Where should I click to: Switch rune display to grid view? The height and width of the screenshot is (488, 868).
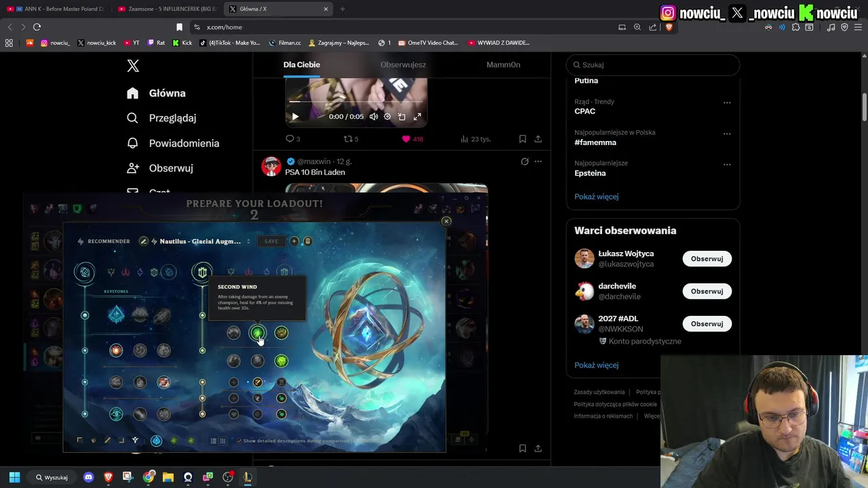pos(222,441)
